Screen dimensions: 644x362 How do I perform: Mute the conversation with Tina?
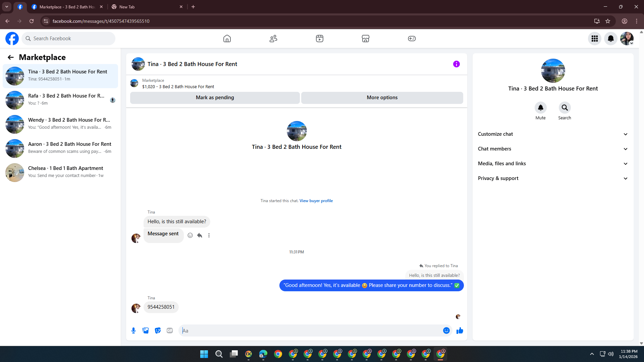pos(540,108)
